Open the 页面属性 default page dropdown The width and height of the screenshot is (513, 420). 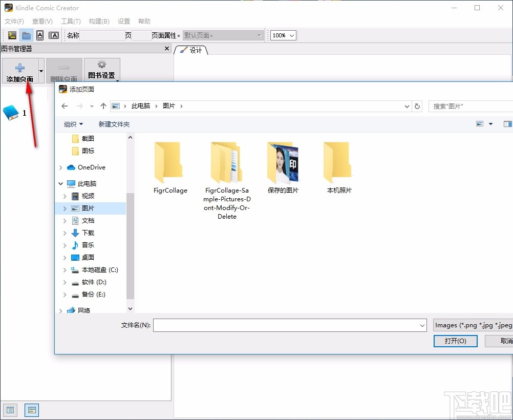click(x=223, y=35)
